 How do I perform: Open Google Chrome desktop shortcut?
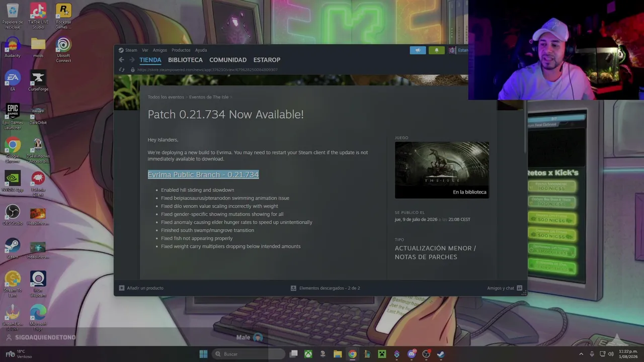tap(13, 150)
